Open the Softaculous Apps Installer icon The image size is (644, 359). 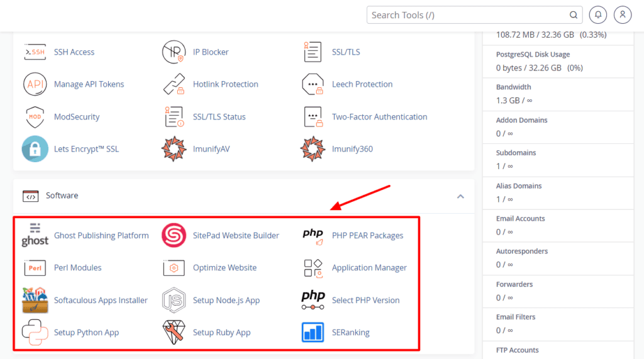(35, 301)
